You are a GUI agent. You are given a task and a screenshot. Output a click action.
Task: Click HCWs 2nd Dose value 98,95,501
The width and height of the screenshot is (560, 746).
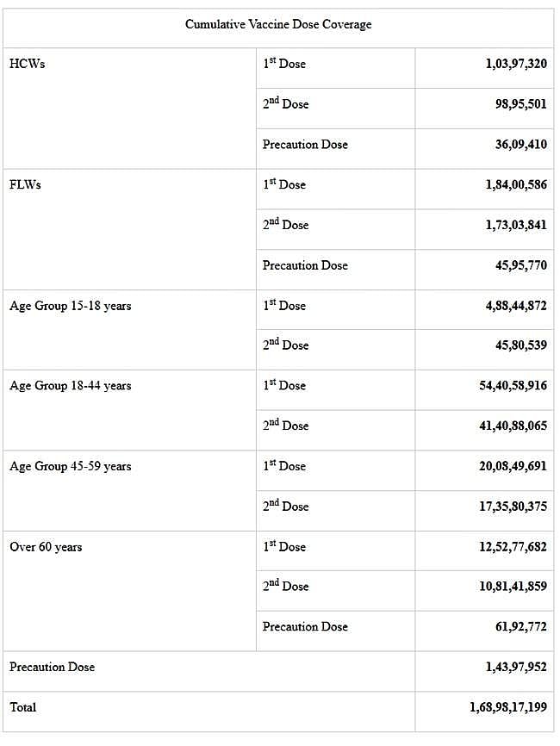(x=520, y=104)
